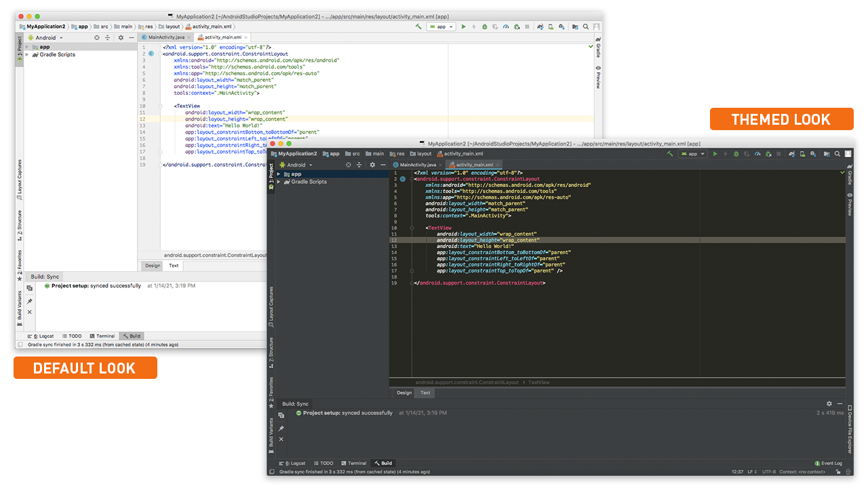Switch to Design tab in default editor
868x488 pixels.
[153, 266]
